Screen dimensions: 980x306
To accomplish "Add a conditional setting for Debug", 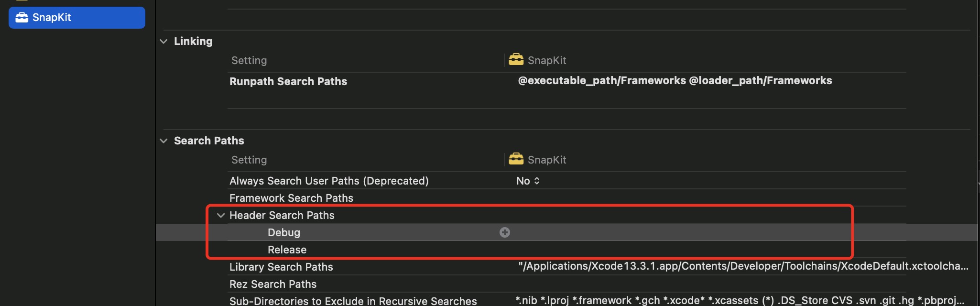I will (x=505, y=232).
